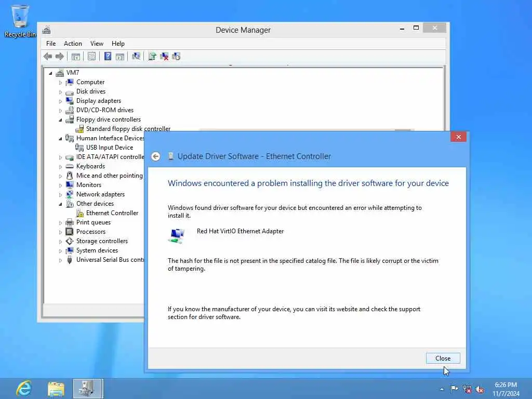Click the Disable device toolbar icon
This screenshot has height=399, width=532.
pyautogui.click(x=176, y=56)
